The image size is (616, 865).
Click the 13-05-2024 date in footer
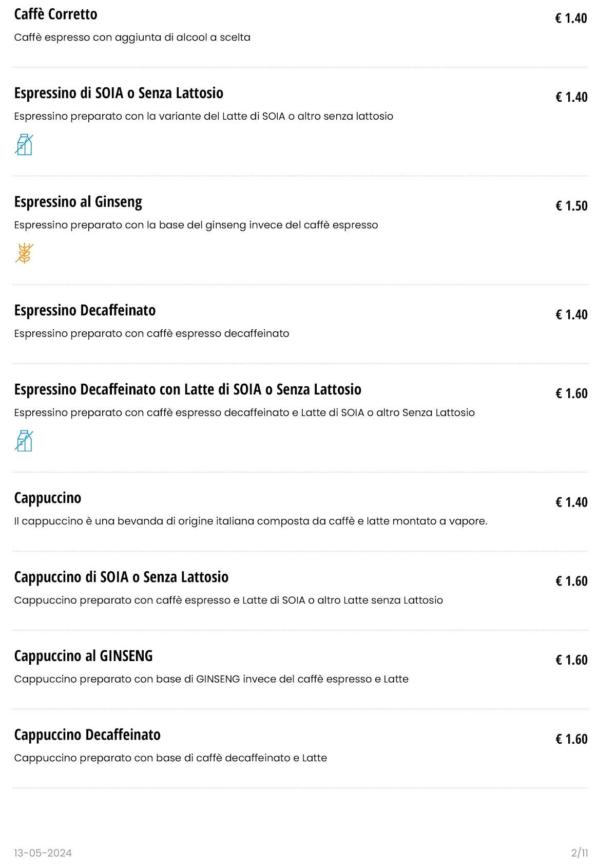(43, 853)
